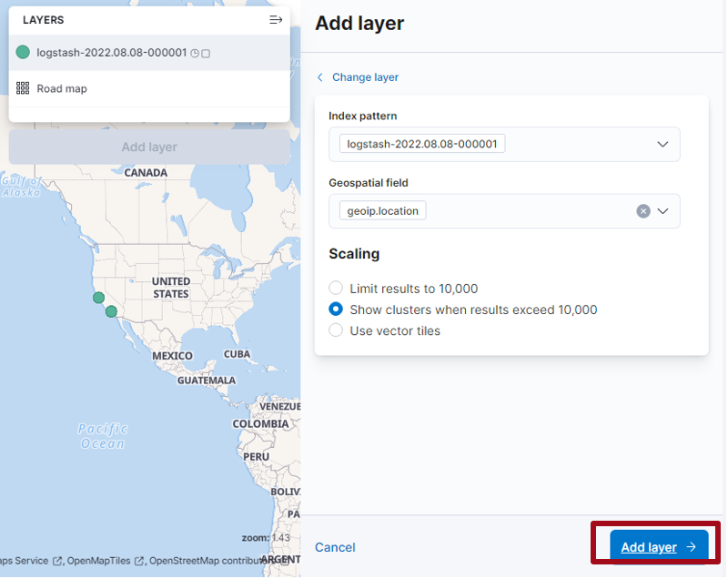The image size is (728, 579).
Task: Click the clock icon beside the logstash layer
Action: coord(195,54)
